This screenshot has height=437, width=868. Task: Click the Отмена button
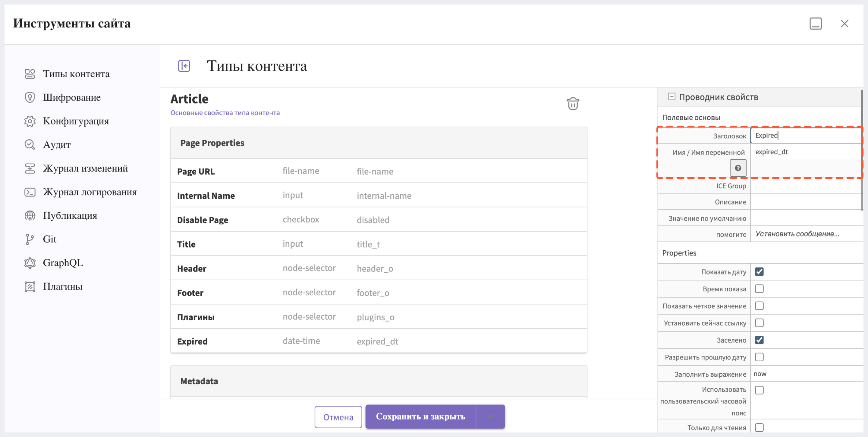point(338,417)
